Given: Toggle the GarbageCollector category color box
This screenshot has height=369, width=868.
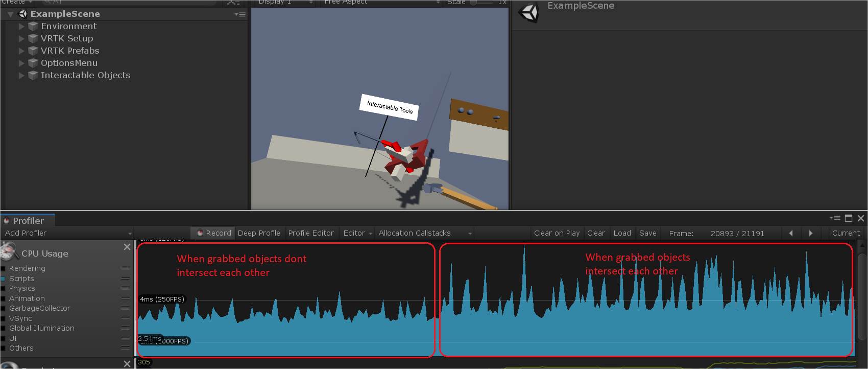Looking at the screenshot, I should pyautogui.click(x=3, y=308).
